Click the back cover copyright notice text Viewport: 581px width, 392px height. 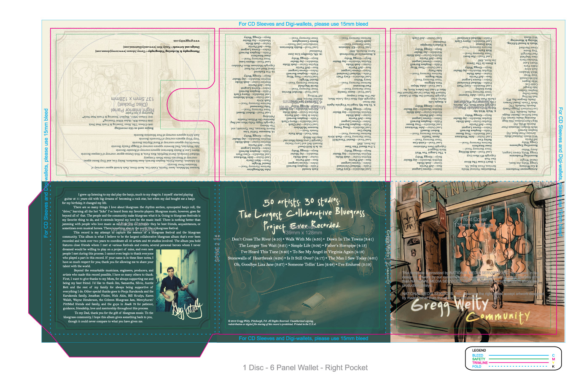coord(272,322)
